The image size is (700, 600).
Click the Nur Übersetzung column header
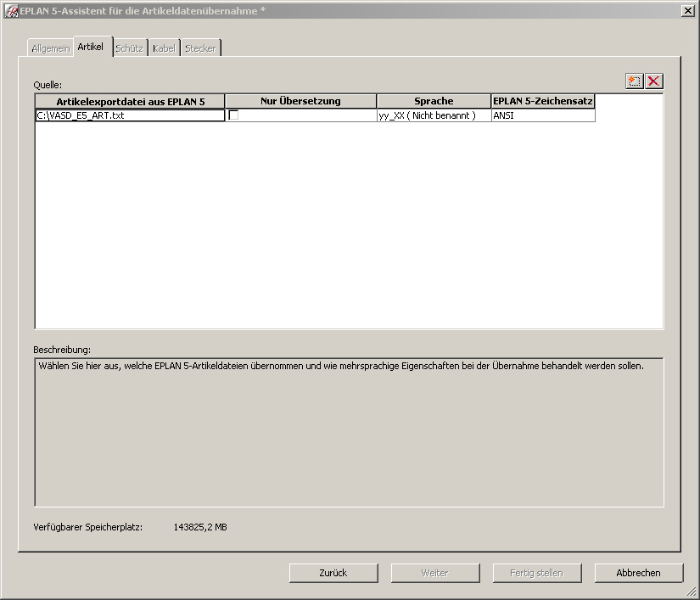point(301,101)
